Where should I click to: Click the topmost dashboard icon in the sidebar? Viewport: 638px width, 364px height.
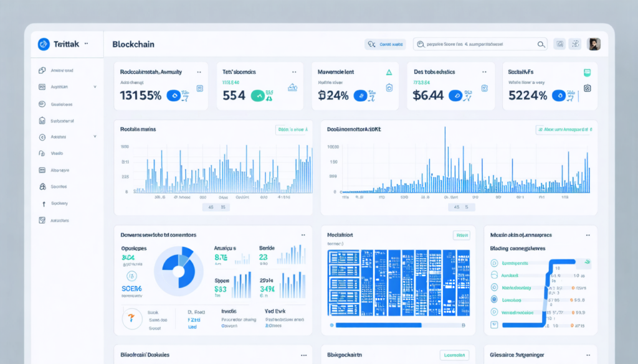pos(41,70)
